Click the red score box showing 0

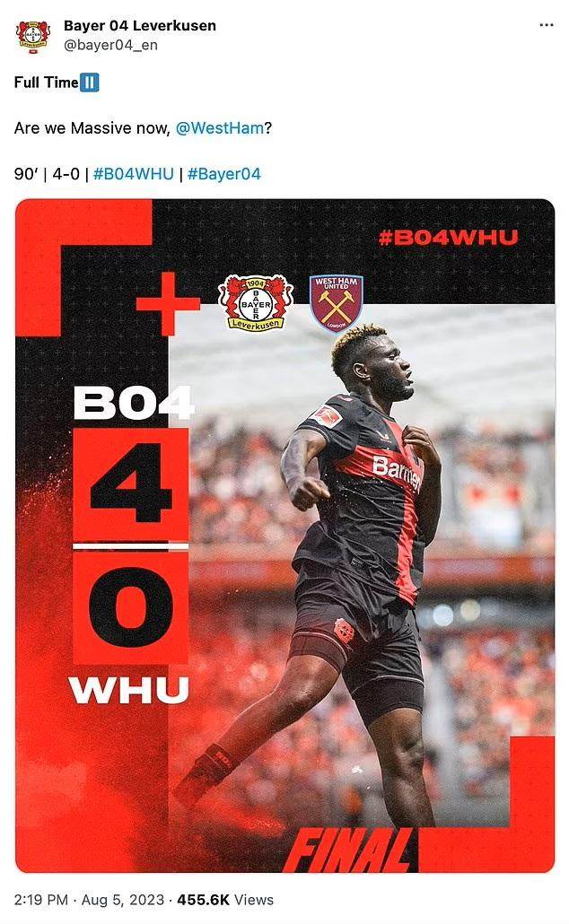click(131, 607)
